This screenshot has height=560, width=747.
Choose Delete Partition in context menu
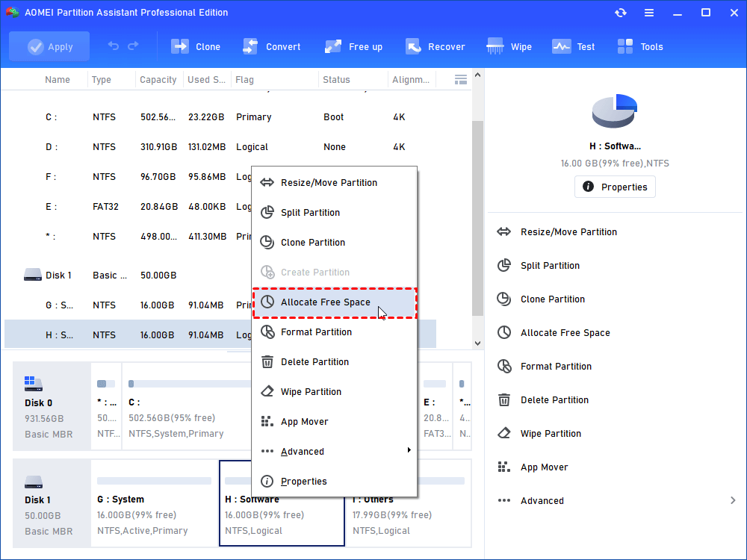(335, 362)
